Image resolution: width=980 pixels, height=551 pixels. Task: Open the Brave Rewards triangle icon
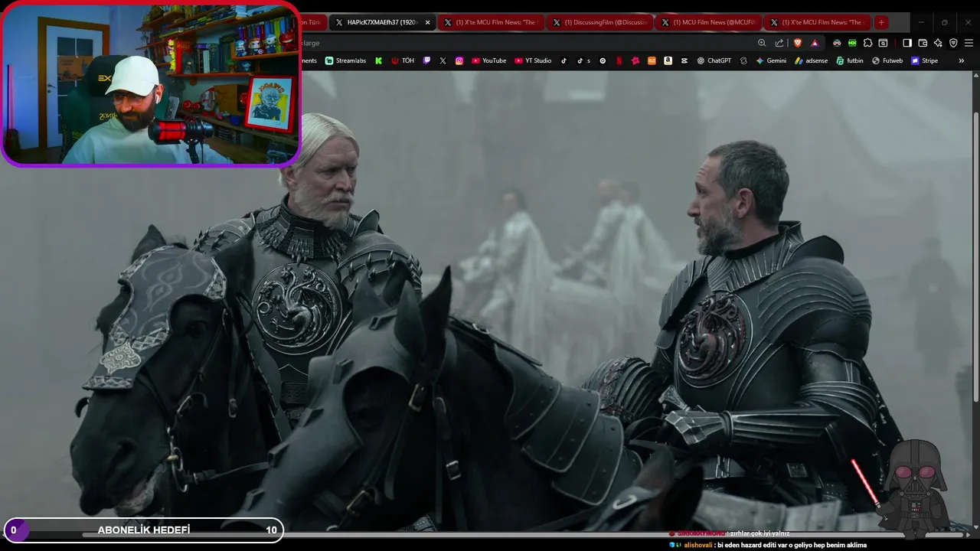tap(815, 43)
